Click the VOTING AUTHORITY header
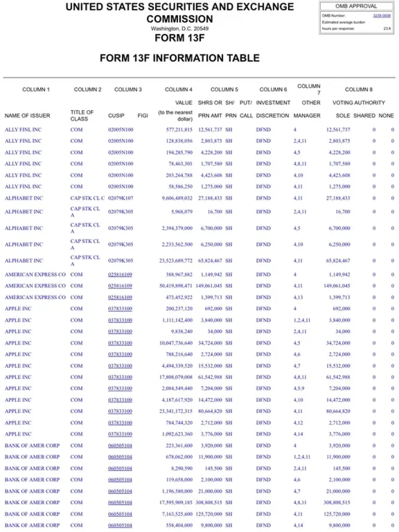 (359, 103)
